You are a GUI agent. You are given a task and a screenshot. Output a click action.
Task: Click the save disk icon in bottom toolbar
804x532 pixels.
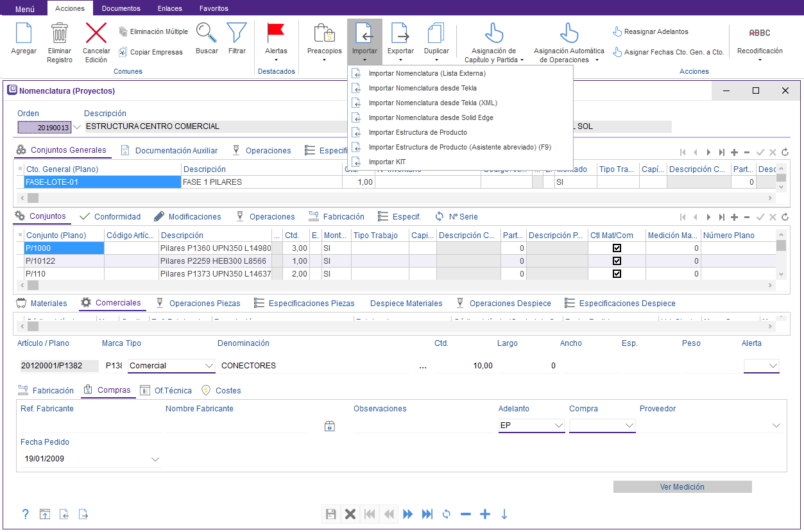(331, 514)
